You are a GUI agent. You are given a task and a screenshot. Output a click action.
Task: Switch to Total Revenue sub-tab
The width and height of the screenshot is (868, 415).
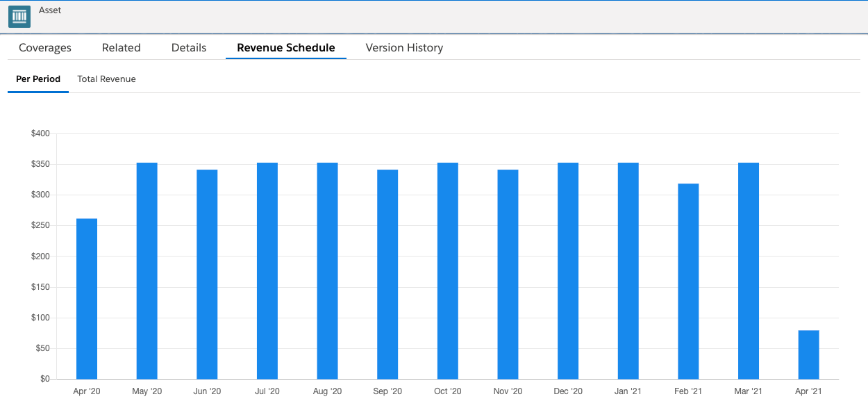pyautogui.click(x=106, y=79)
